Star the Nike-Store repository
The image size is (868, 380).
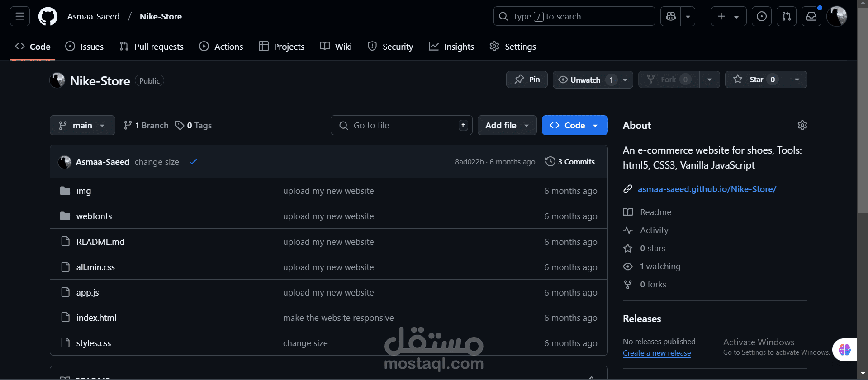click(x=756, y=80)
